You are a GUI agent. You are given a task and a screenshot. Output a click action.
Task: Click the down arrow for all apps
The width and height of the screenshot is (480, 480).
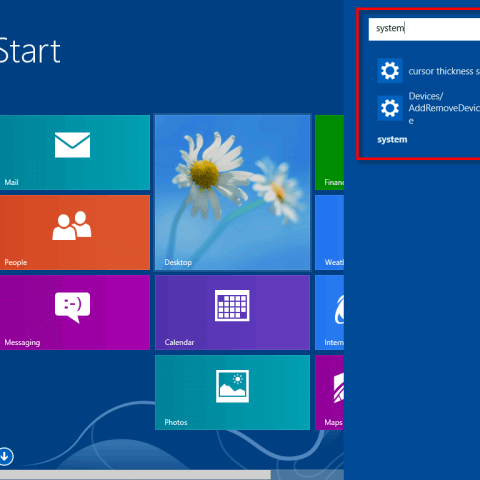click(6, 456)
